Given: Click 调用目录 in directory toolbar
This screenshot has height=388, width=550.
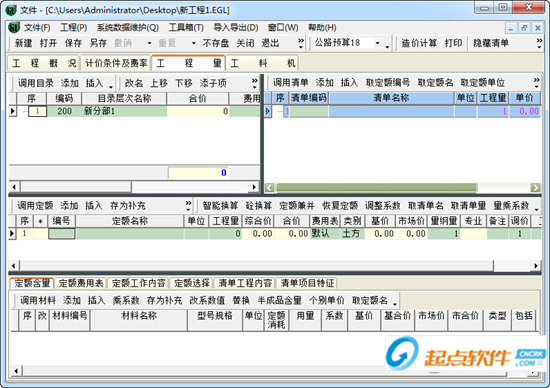Looking at the screenshot, I should click(x=35, y=83).
